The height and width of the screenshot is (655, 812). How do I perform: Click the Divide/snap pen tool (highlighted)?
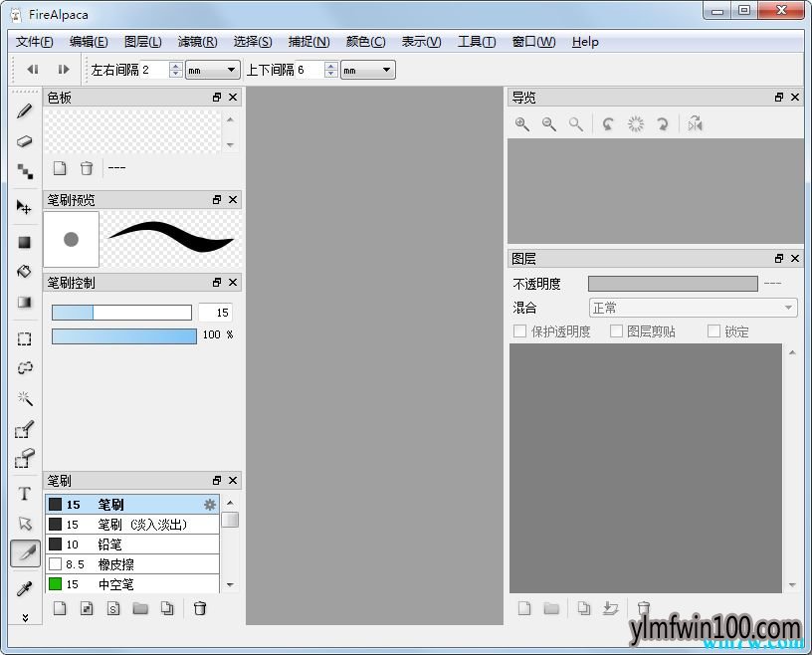pyautogui.click(x=26, y=553)
